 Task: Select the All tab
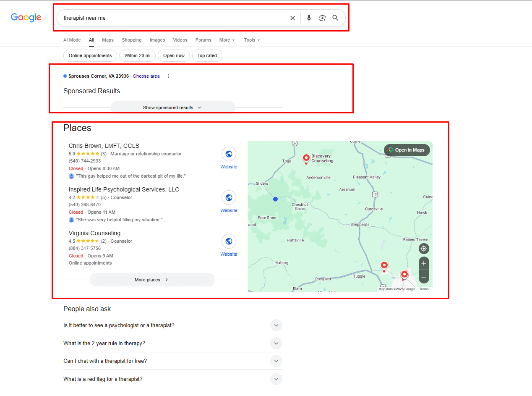coord(91,40)
